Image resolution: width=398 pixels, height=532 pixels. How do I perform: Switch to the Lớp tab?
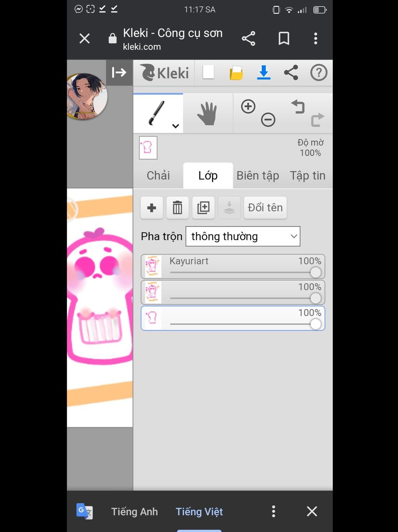[208, 175]
